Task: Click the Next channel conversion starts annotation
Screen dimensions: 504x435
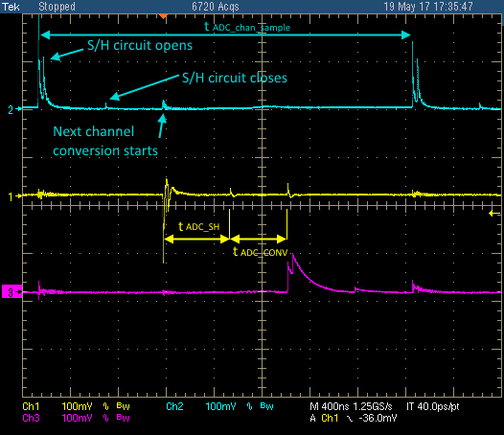Action: click(x=105, y=141)
